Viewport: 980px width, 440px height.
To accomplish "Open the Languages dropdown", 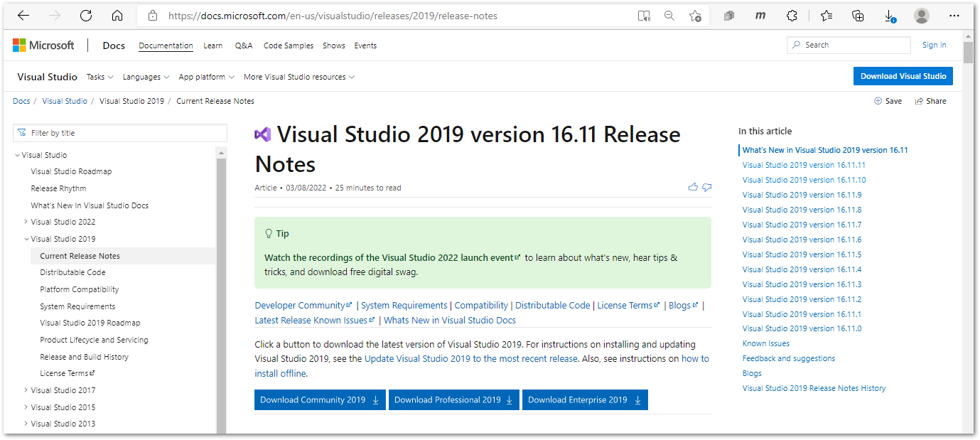I will [x=146, y=77].
